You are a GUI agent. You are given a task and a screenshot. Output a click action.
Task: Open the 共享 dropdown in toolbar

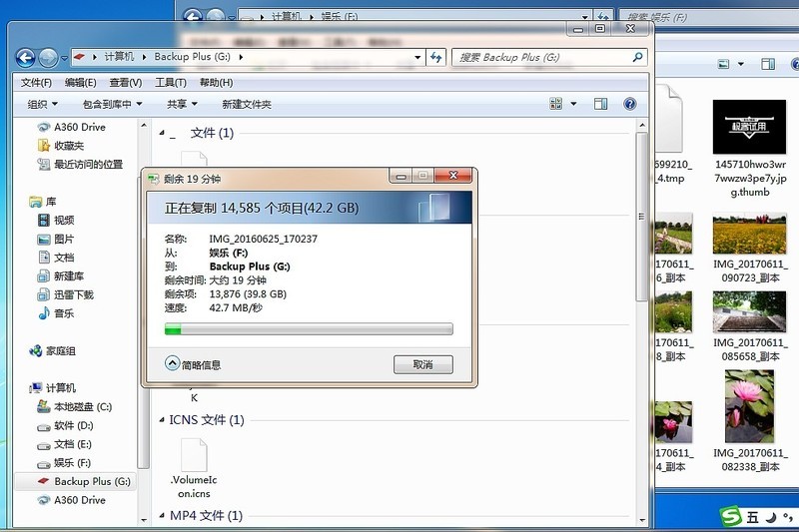[x=182, y=104]
